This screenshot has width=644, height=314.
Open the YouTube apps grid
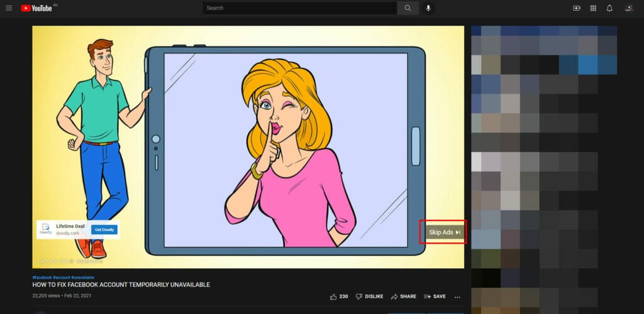593,8
